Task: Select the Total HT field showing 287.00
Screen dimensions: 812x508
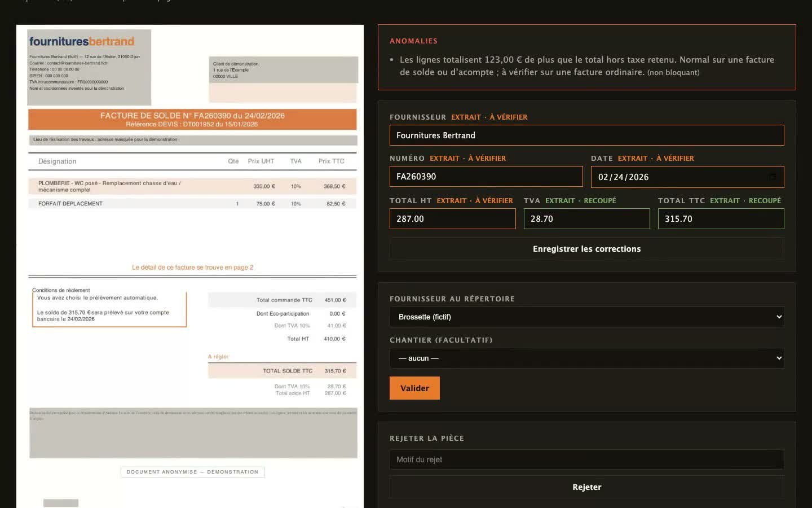Action: [x=452, y=219]
